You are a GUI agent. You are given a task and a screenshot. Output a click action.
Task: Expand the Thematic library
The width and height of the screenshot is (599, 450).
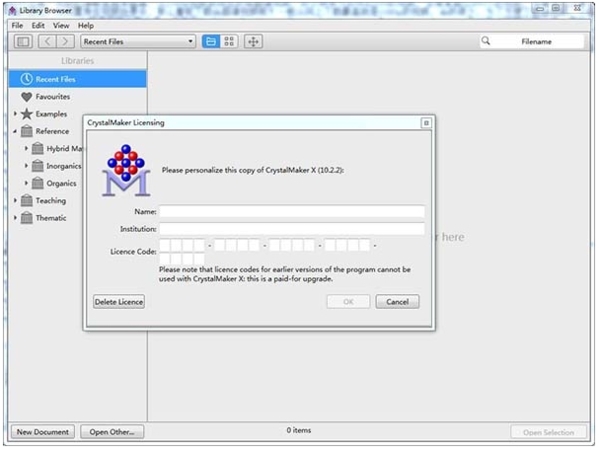click(x=15, y=218)
